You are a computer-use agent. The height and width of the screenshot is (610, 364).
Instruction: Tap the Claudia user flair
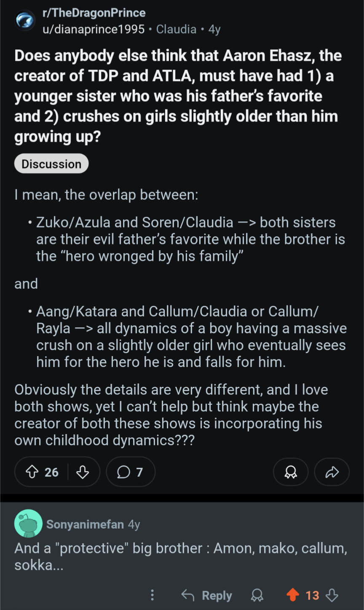coord(176,29)
